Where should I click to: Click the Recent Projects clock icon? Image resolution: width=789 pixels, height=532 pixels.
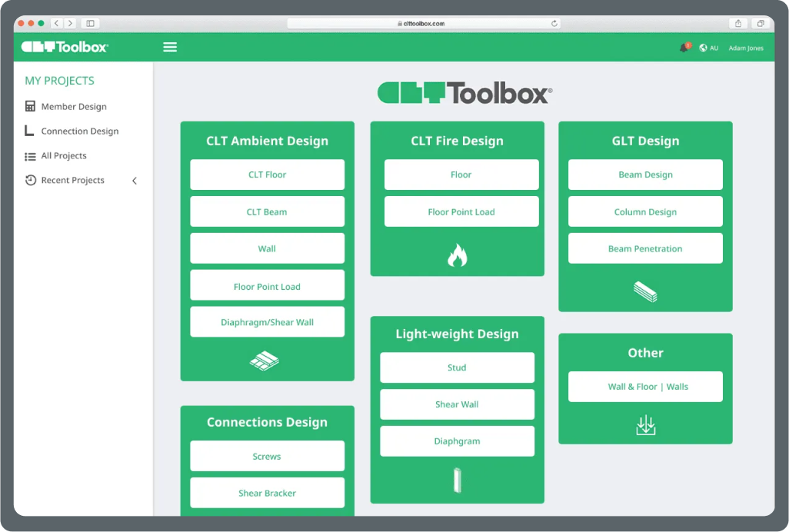point(31,181)
